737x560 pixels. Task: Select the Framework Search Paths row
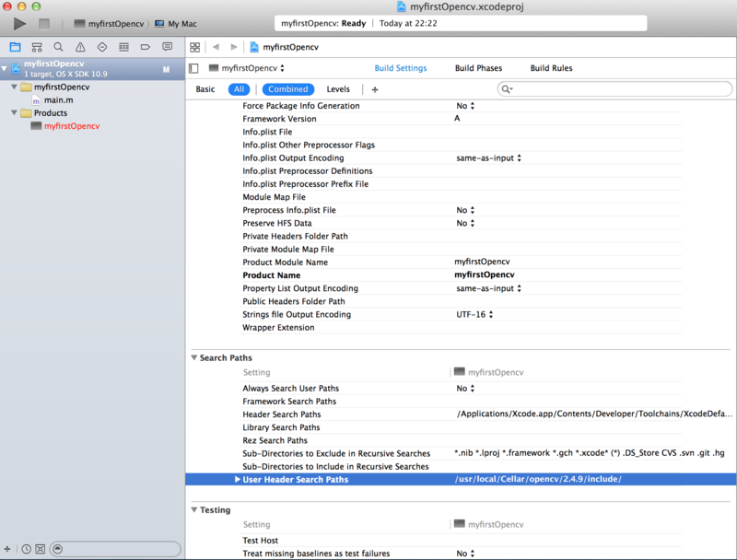[461, 402]
